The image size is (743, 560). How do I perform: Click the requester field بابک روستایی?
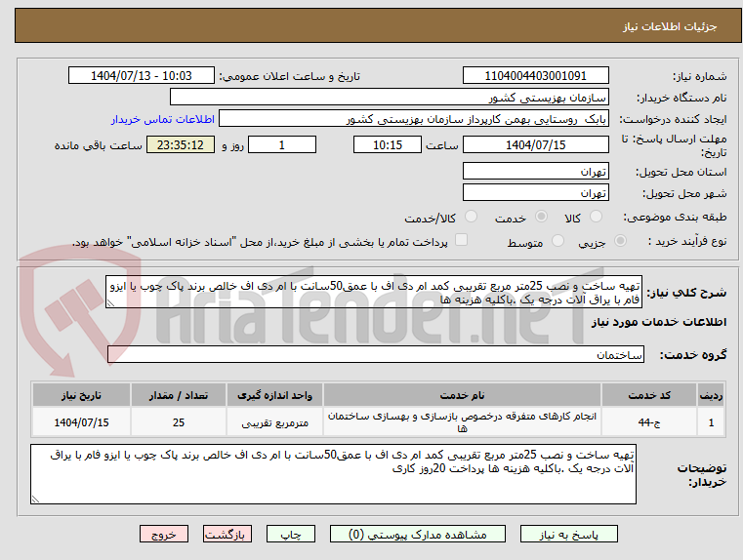414,119
